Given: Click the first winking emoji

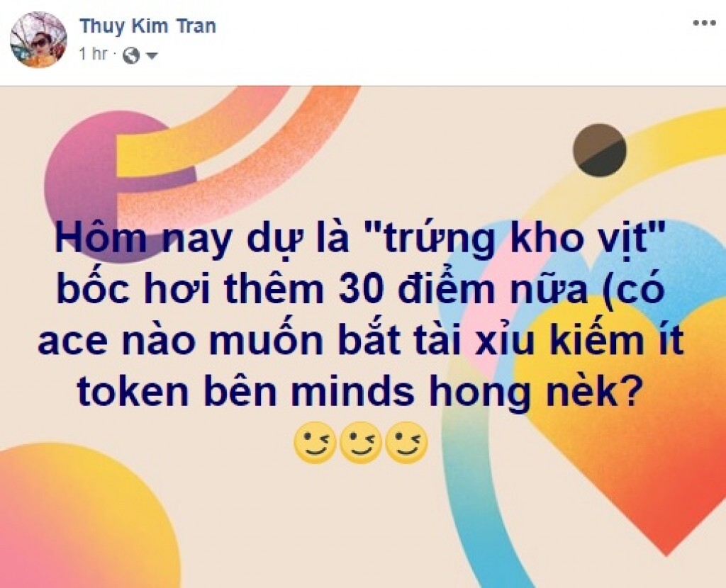Looking at the screenshot, I should click(315, 442).
